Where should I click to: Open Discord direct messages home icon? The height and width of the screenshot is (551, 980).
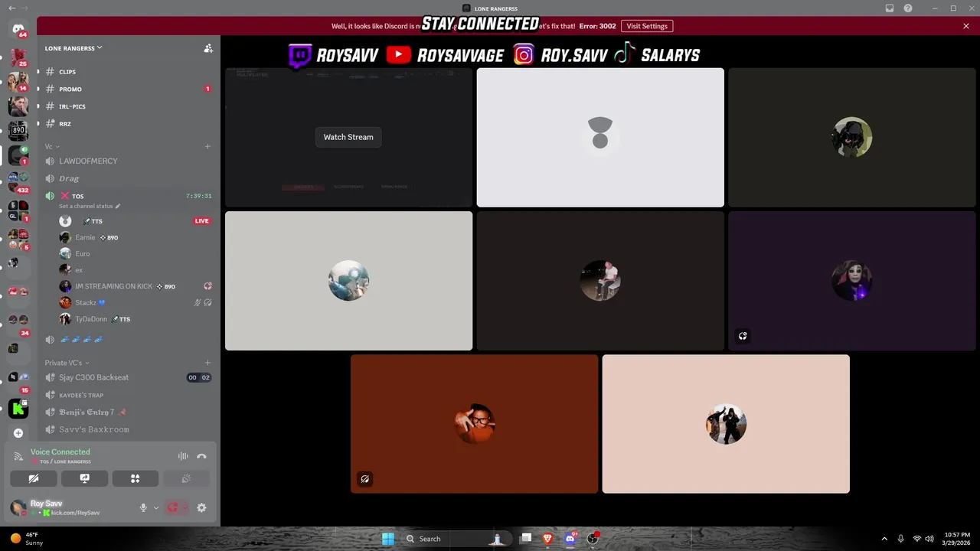(x=18, y=29)
